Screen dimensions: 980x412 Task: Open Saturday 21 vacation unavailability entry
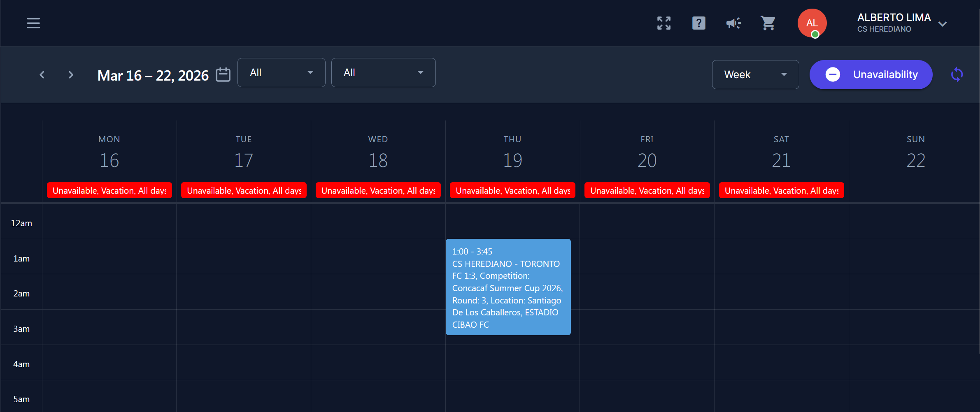(781, 190)
